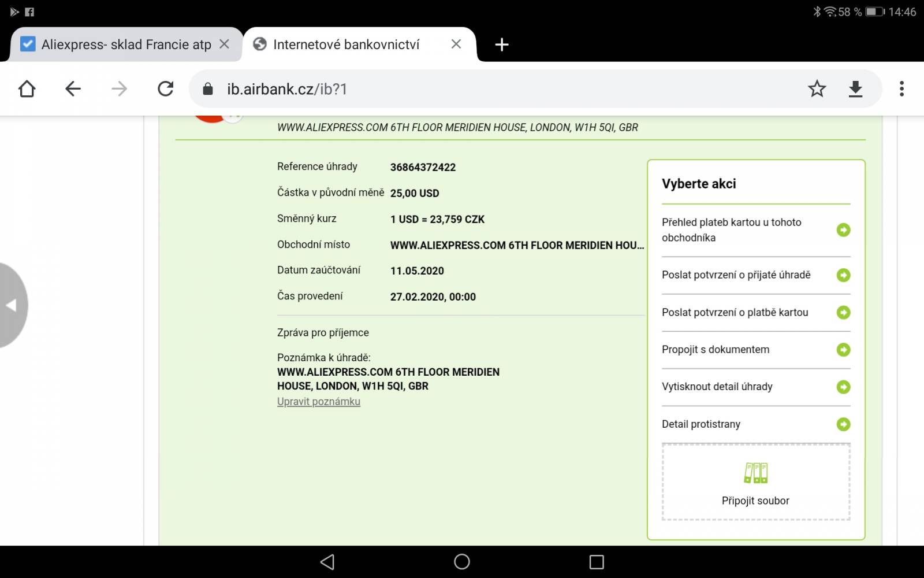Click the Připojit soubor binders icon
The height and width of the screenshot is (578, 924).
click(x=755, y=473)
